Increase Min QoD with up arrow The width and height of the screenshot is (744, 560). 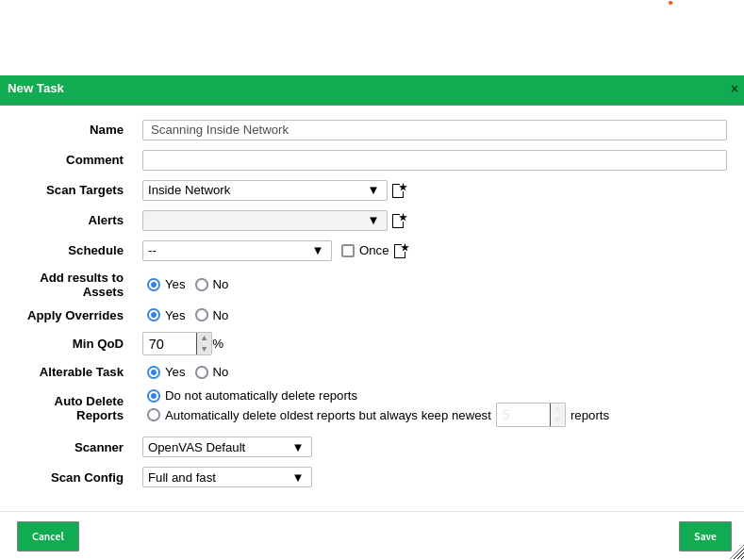[204, 338]
